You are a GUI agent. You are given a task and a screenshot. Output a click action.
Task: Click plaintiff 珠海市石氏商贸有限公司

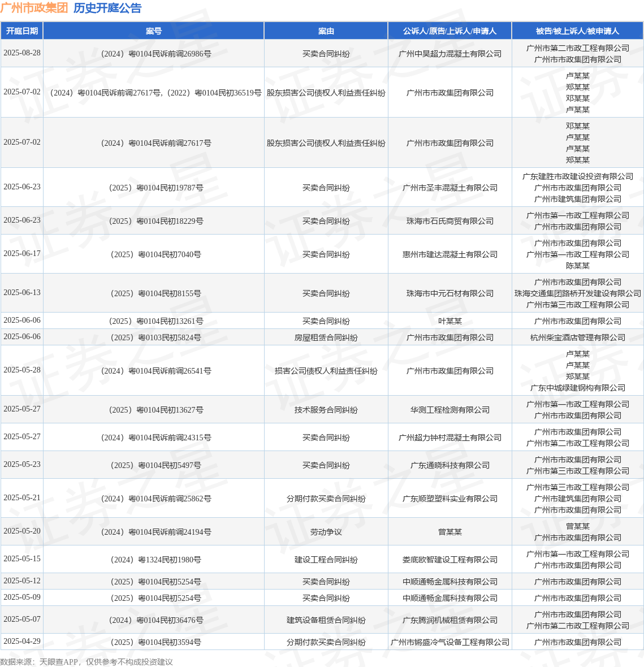click(x=449, y=221)
